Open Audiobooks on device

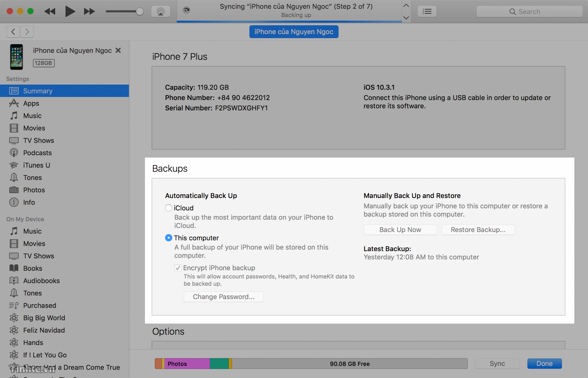[64, 280]
